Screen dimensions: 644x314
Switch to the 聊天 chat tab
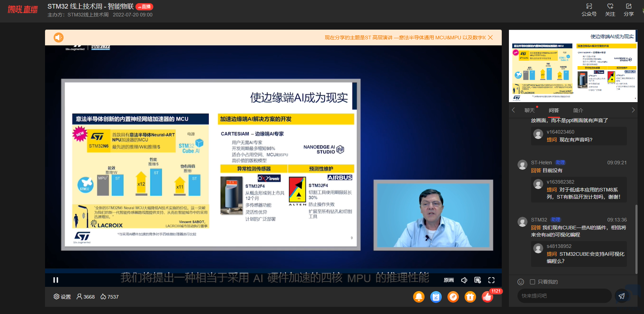click(x=530, y=110)
